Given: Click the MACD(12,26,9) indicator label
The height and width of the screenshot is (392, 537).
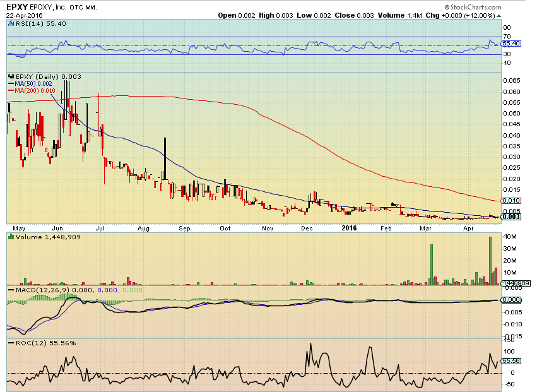Looking at the screenshot, I should click(x=54, y=290).
